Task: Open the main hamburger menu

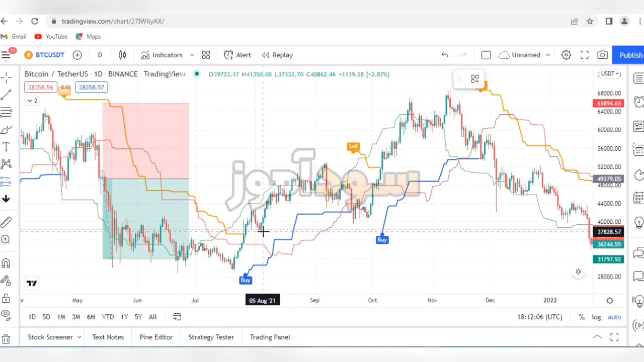Action: 6,55
